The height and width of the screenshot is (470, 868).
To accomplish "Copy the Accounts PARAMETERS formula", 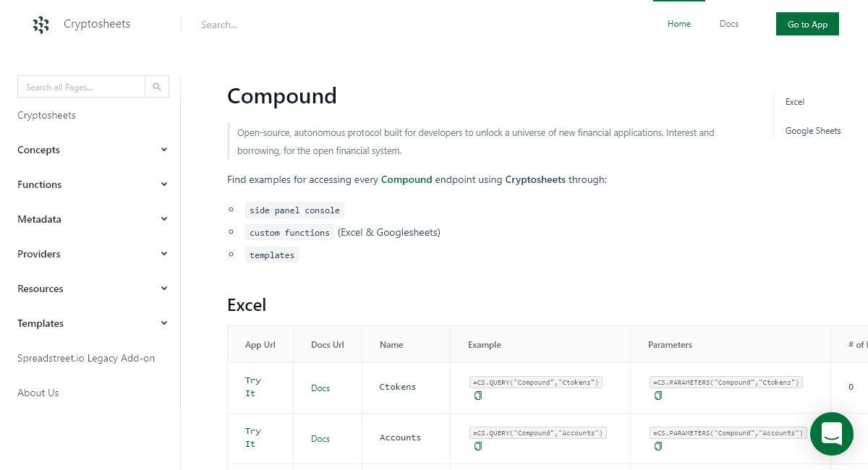I will point(658,446).
